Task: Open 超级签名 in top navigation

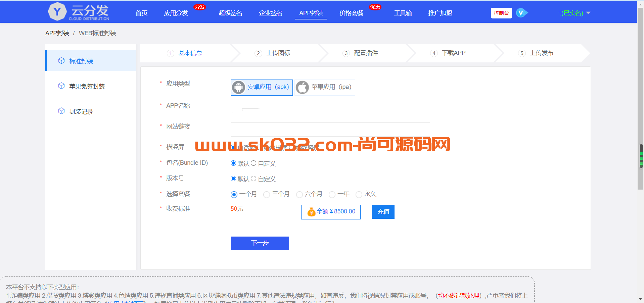Action: pyautogui.click(x=230, y=13)
